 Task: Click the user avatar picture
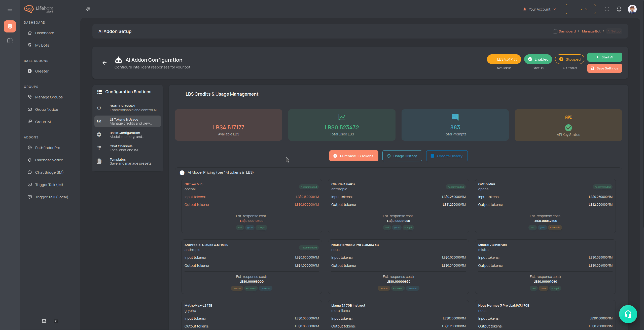[x=632, y=9]
